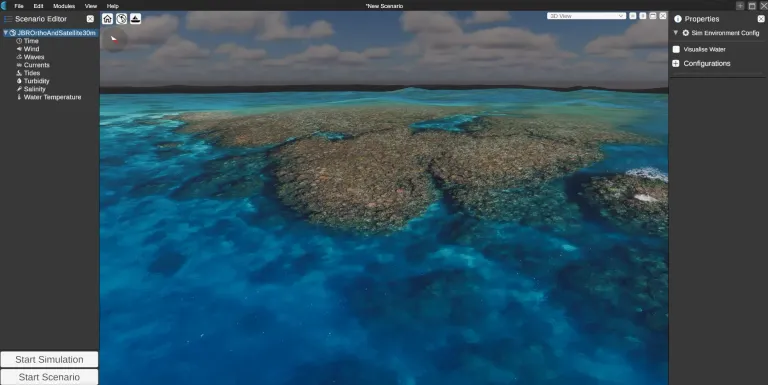768x385 pixels.
Task: Click the Start Simulation button
Action: click(49, 359)
